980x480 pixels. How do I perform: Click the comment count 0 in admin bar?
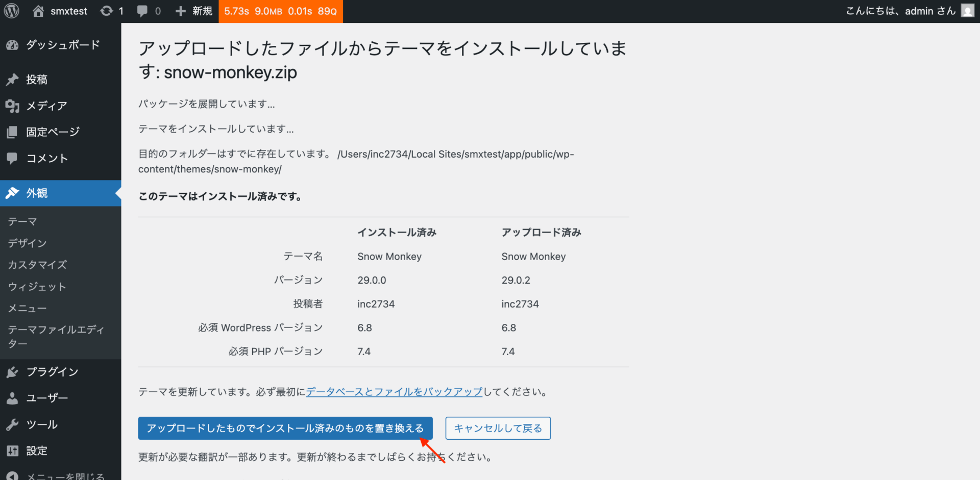tap(158, 11)
